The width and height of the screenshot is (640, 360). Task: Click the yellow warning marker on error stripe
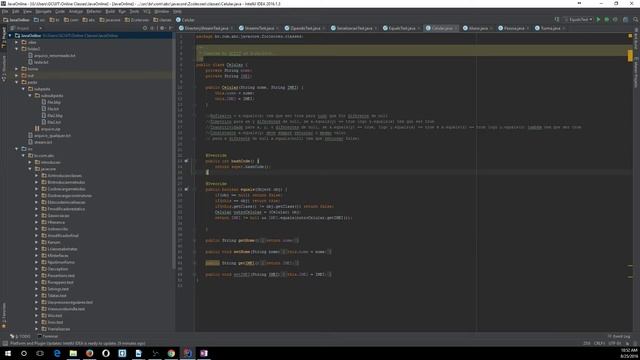630,55
